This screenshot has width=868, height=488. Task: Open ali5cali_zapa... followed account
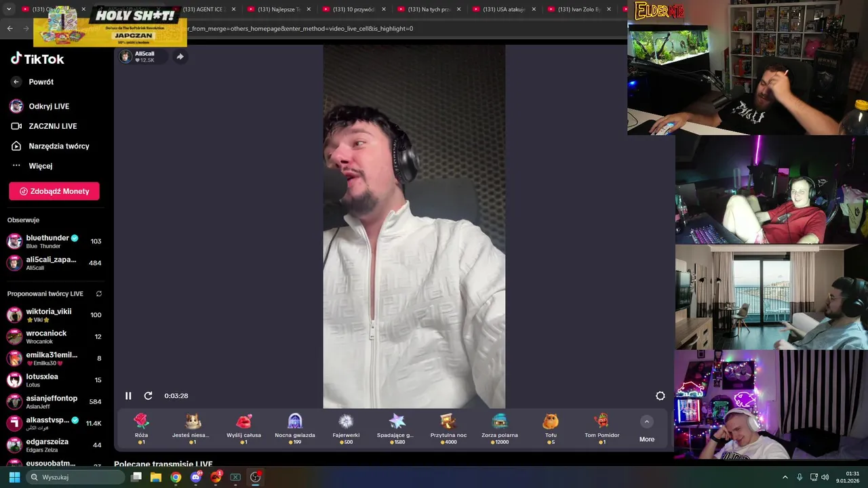(54, 263)
